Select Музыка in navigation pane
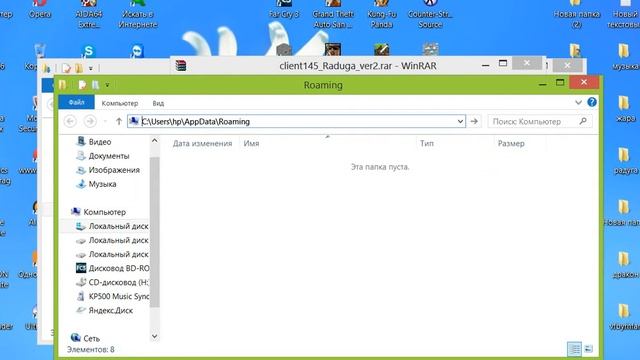 [96, 184]
